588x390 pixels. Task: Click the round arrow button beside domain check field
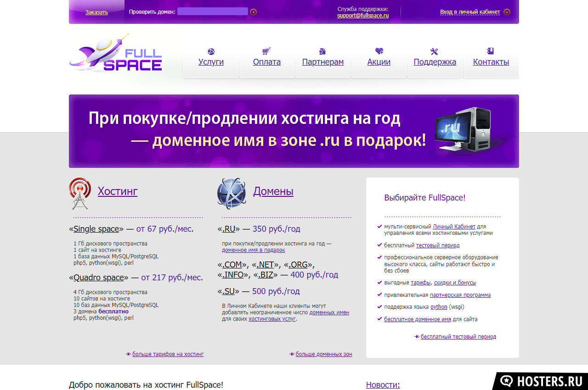pyautogui.click(x=253, y=12)
